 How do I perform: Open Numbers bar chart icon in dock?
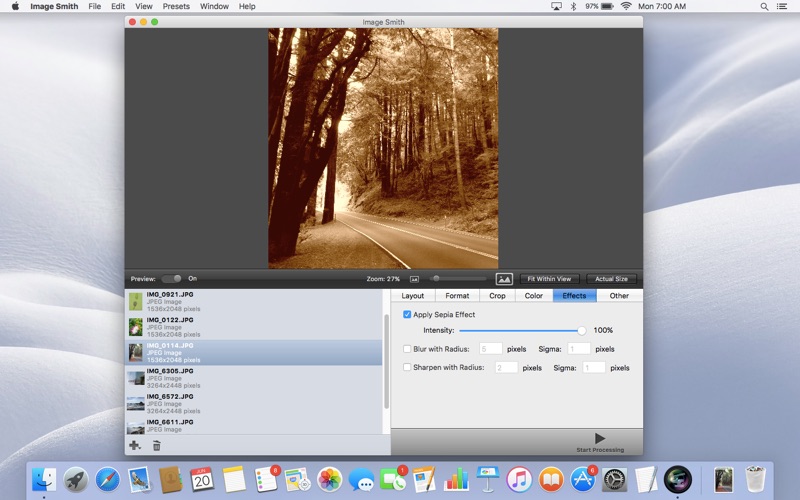[456, 480]
